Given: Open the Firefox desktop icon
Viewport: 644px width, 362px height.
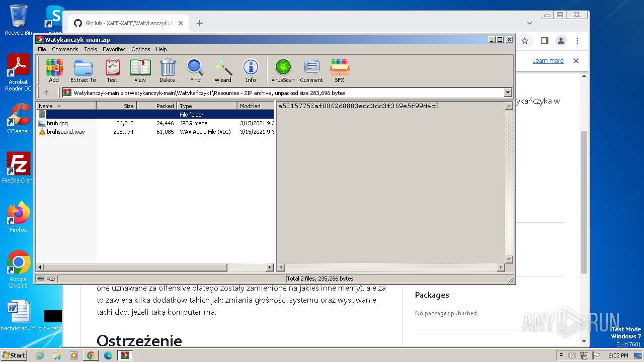Looking at the screenshot, I should point(18,217).
